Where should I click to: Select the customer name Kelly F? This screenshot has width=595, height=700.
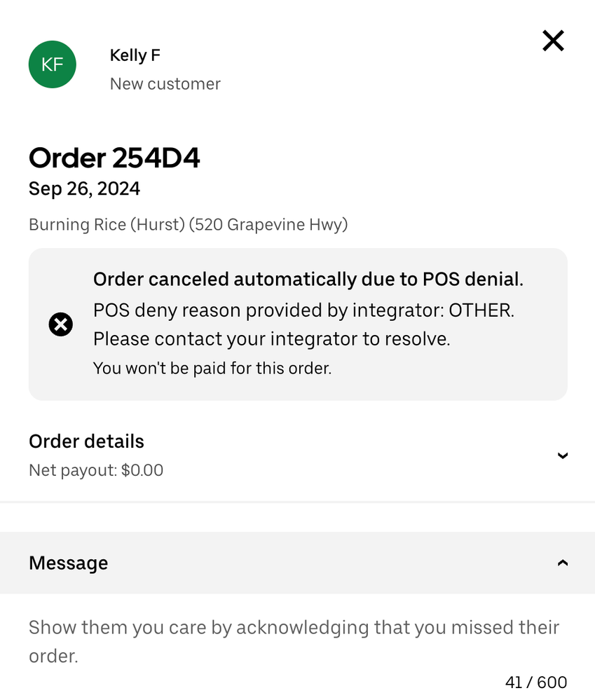tap(135, 55)
